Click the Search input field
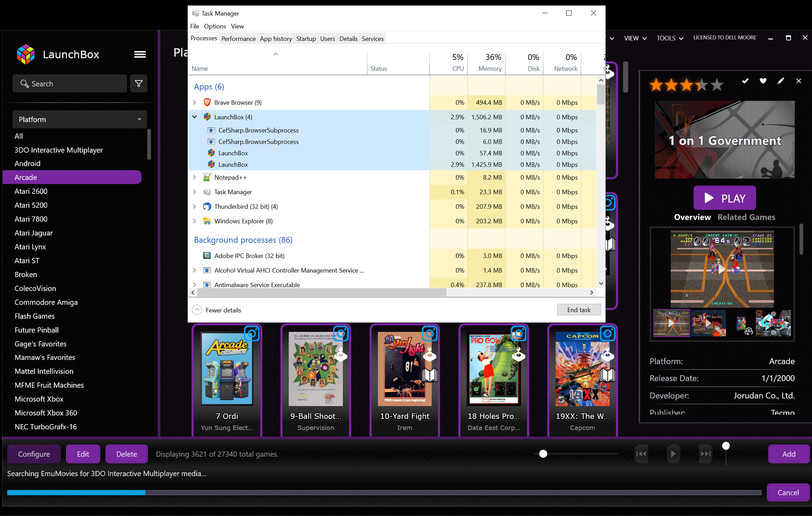 tap(70, 84)
